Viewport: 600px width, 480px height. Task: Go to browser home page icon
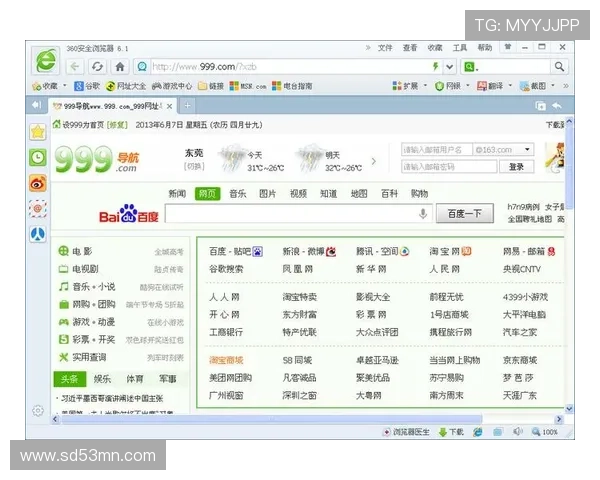(120, 67)
